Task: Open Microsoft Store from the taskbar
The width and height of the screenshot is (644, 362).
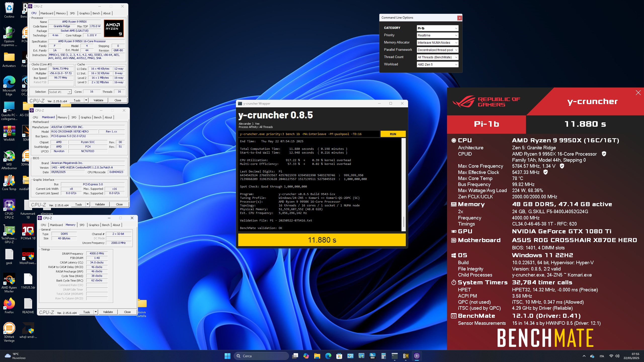Action: click(x=339, y=356)
